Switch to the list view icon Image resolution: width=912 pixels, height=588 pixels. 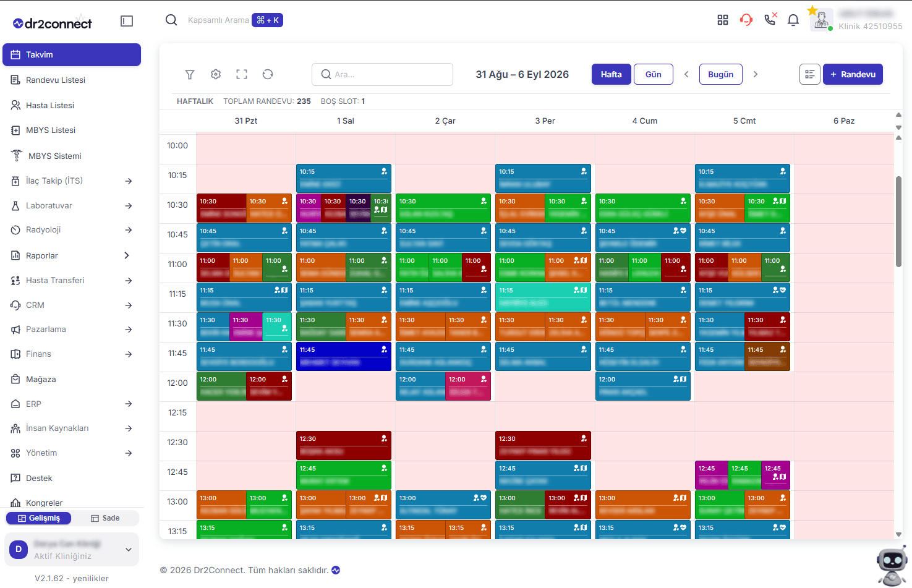810,74
